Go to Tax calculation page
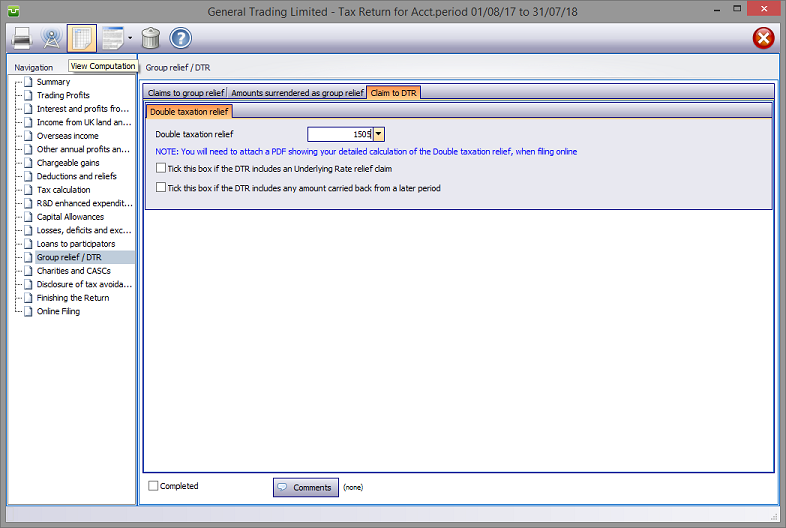The image size is (786, 528). click(63, 190)
